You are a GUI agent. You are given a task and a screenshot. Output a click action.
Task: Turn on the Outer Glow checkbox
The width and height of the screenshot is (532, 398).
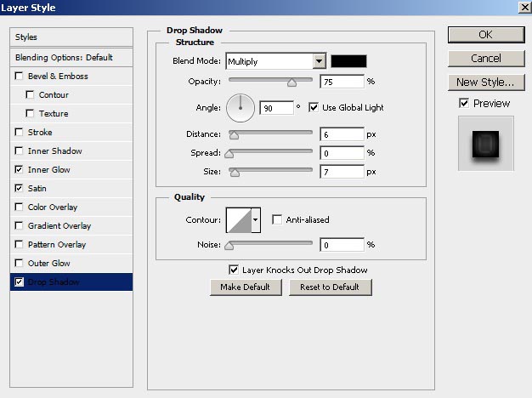pyautogui.click(x=19, y=263)
